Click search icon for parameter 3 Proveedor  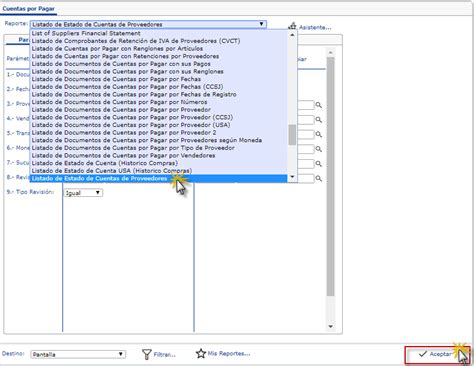click(319, 105)
